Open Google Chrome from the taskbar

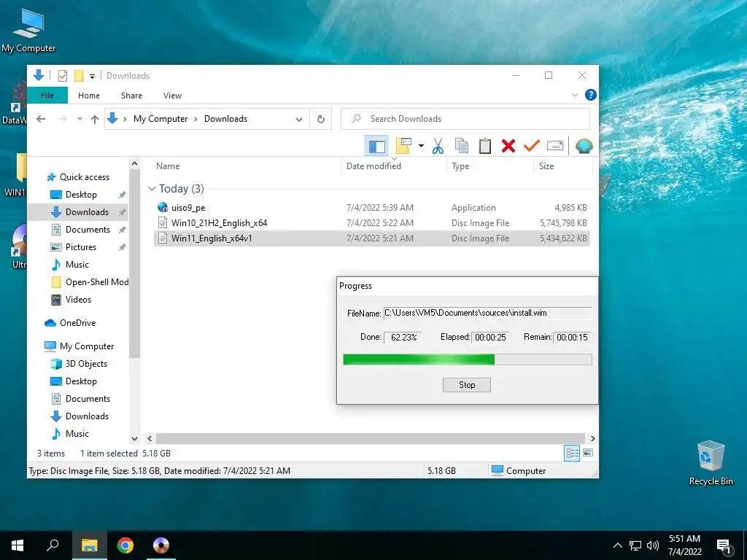[125, 545]
